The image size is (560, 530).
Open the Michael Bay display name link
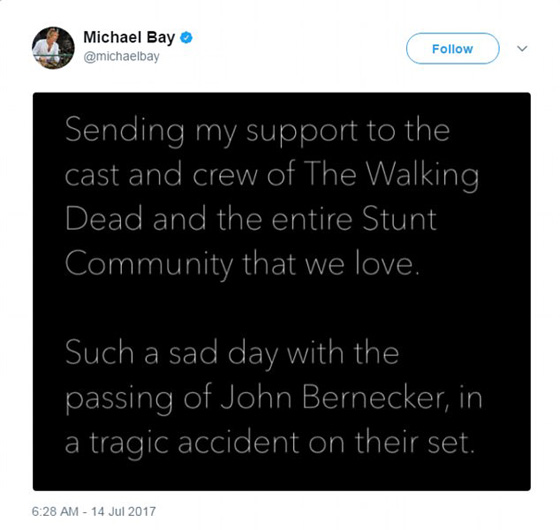coord(129,37)
